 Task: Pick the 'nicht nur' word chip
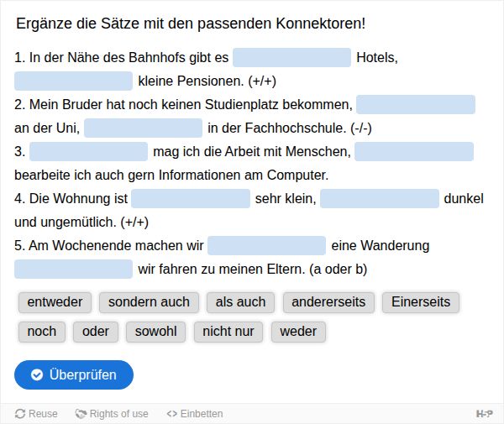coord(228,332)
